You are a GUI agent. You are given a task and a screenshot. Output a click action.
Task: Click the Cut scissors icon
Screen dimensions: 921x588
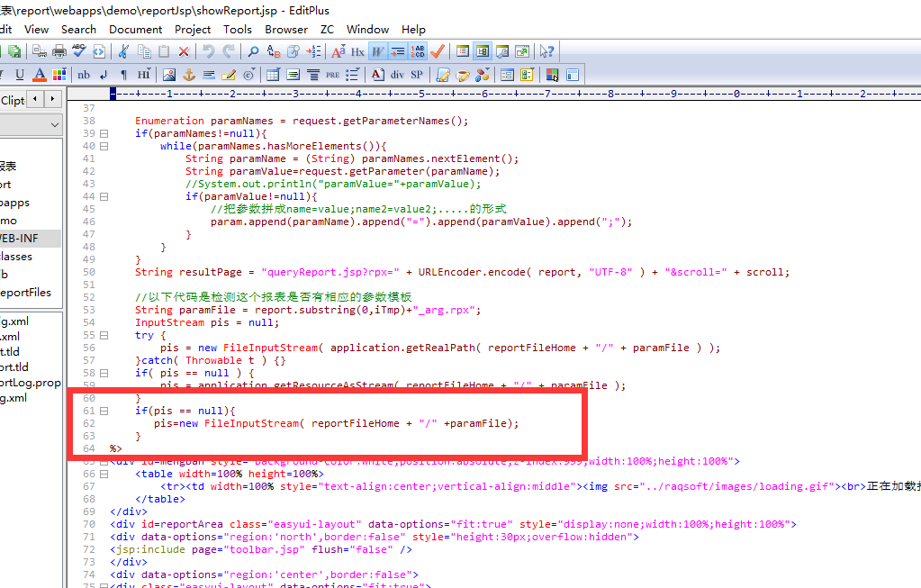click(x=123, y=51)
